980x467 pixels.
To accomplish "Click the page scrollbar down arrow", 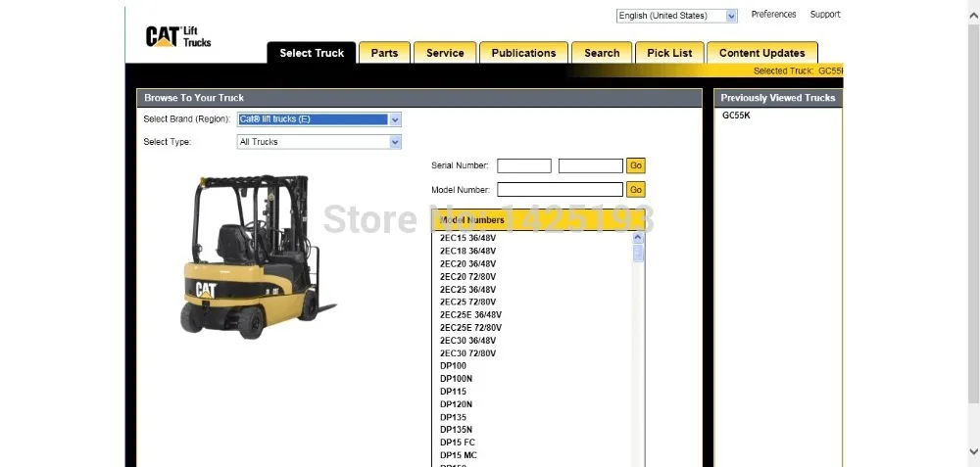I will pos(974,450).
